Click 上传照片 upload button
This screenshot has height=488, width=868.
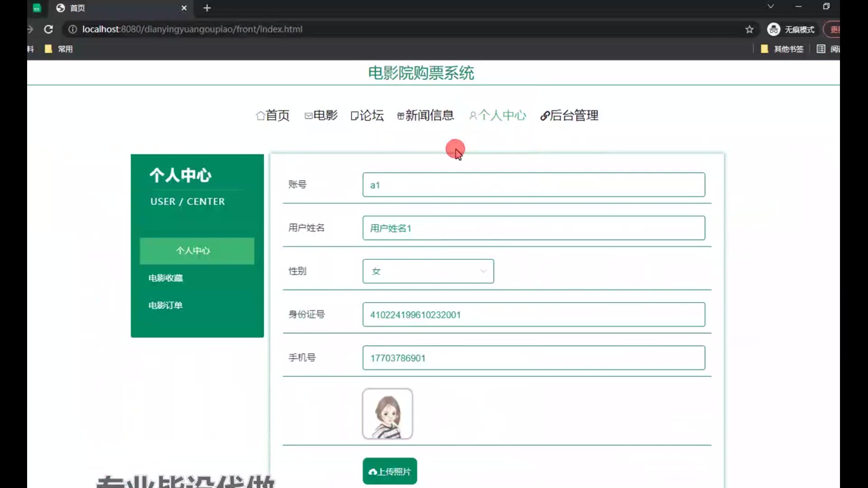[390, 471]
